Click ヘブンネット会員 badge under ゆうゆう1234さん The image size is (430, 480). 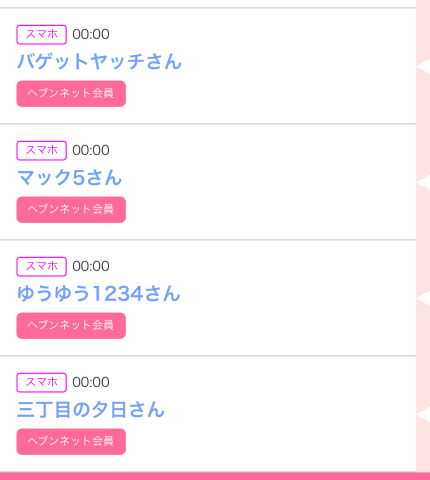pyautogui.click(x=71, y=326)
